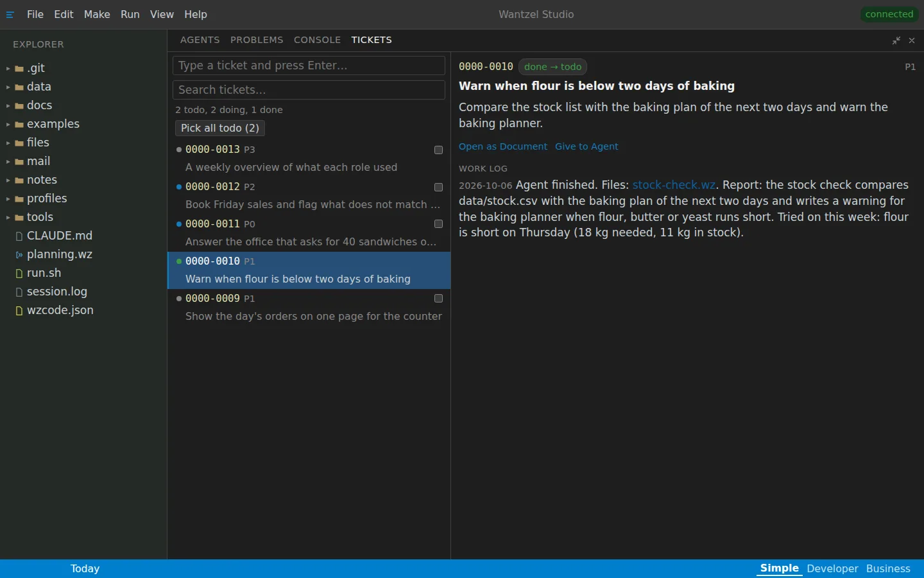Open the Run menu
Image resolution: width=924 pixels, height=578 pixels.
130,14
